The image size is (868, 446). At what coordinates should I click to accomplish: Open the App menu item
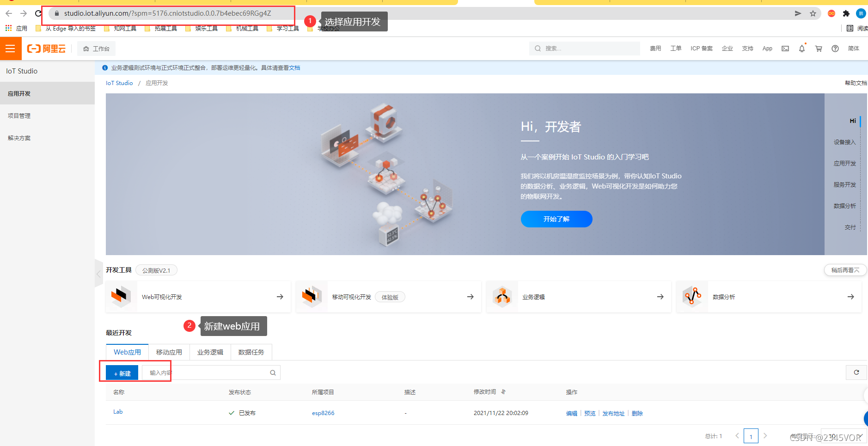767,49
